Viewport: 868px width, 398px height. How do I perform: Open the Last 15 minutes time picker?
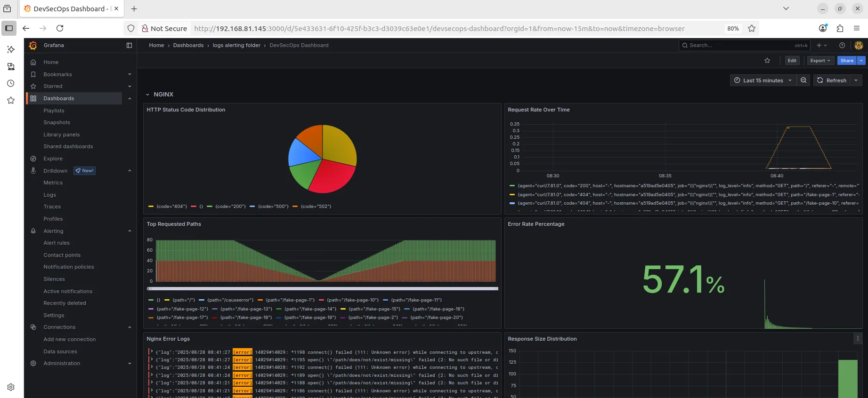coord(763,80)
